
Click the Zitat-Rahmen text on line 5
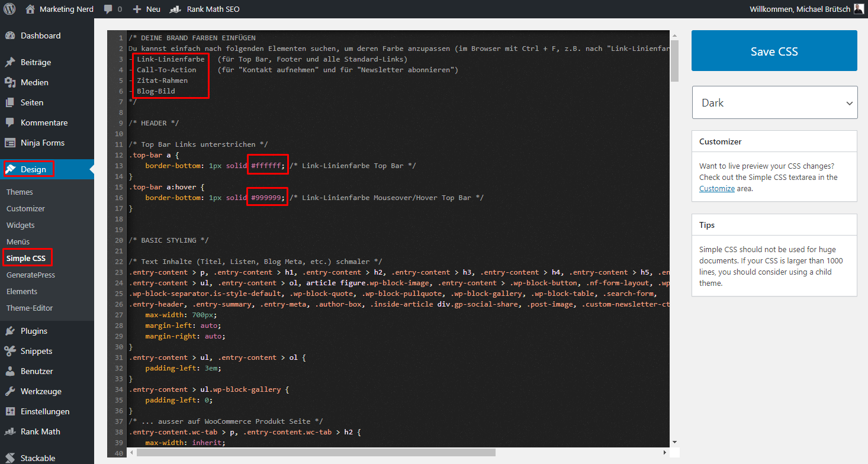(x=162, y=80)
